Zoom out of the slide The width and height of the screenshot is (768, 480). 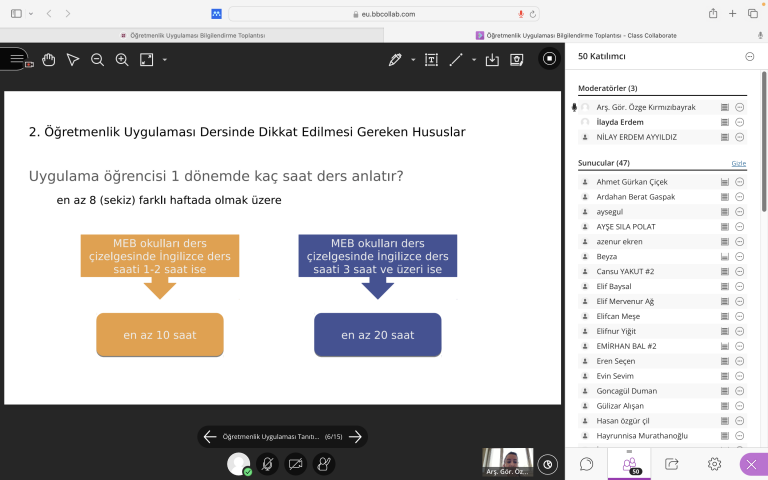tap(97, 59)
